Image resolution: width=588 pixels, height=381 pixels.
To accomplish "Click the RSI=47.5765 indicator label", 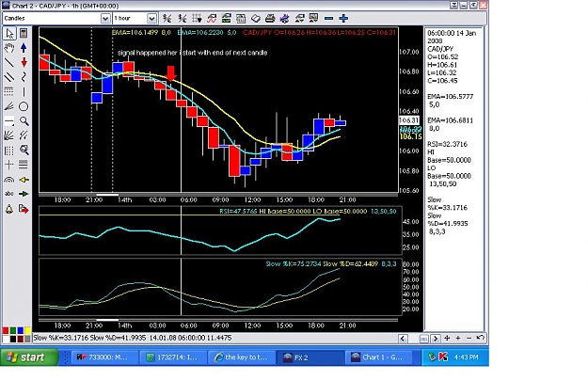I will click(238, 212).
